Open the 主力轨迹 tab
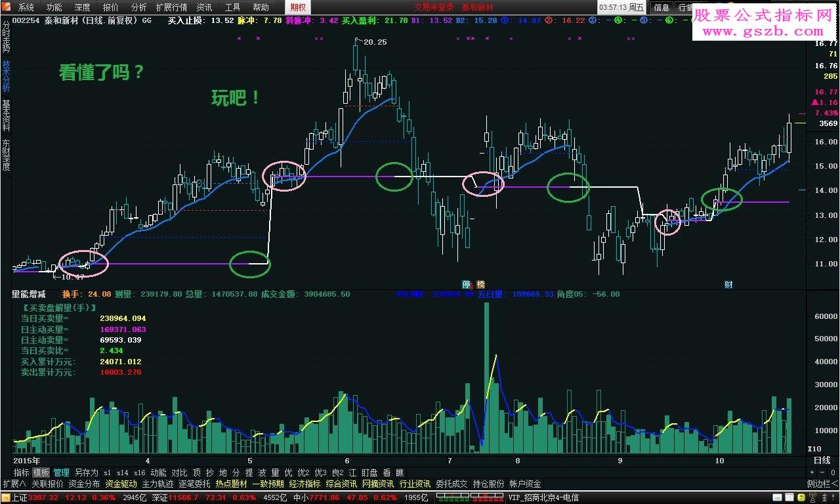 (x=158, y=484)
